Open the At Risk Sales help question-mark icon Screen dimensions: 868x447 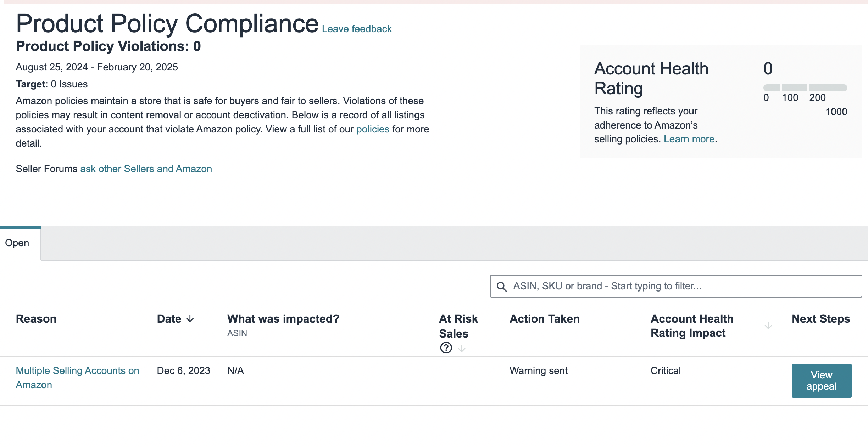pyautogui.click(x=446, y=348)
